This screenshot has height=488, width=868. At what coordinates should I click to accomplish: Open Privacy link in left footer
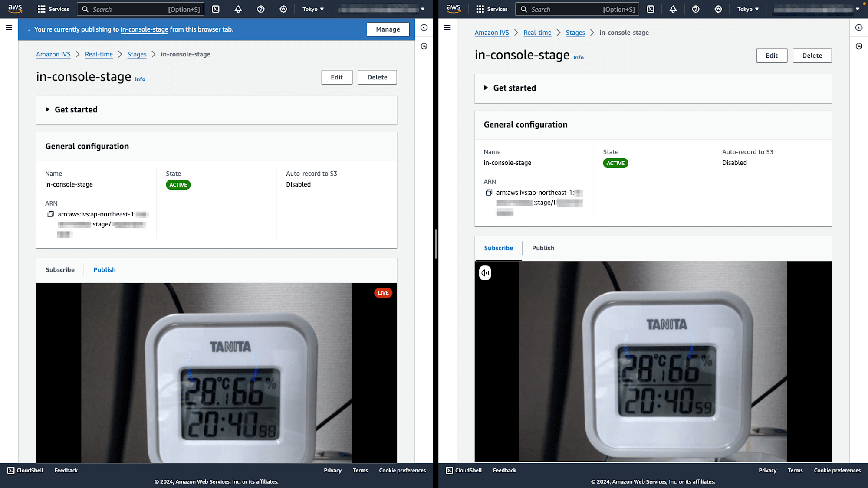pyautogui.click(x=332, y=470)
